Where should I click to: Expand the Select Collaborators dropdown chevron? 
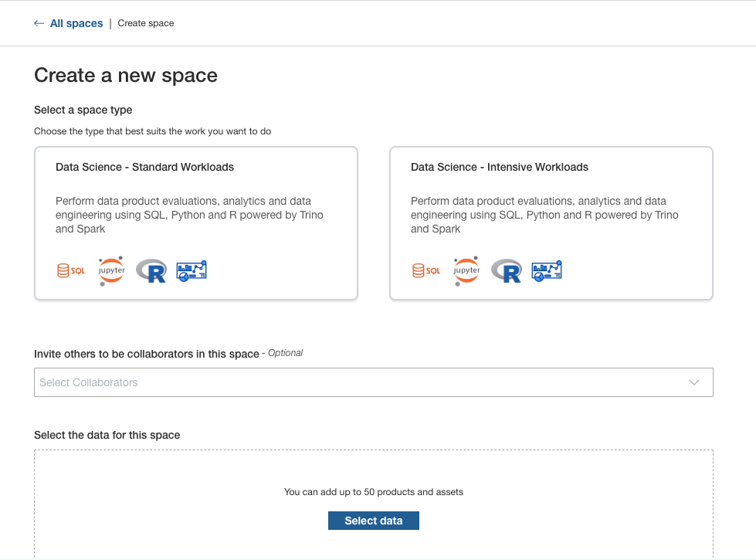(x=693, y=382)
